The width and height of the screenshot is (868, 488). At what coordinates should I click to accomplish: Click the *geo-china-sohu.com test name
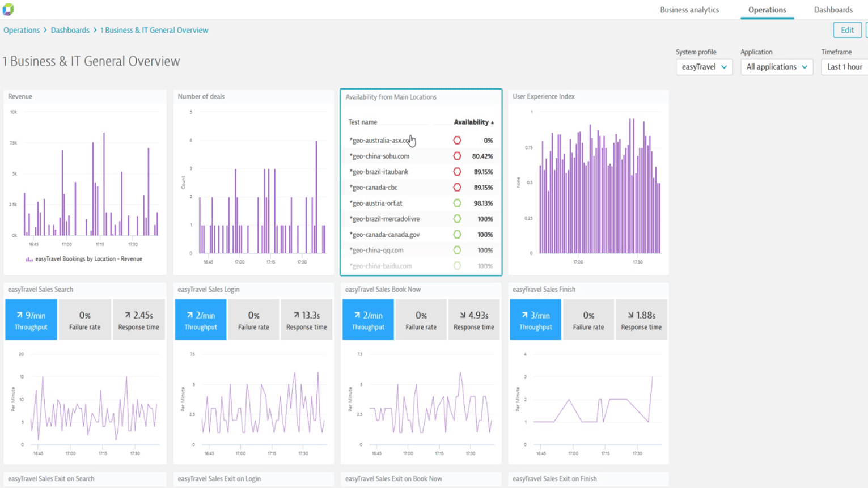[x=379, y=156]
